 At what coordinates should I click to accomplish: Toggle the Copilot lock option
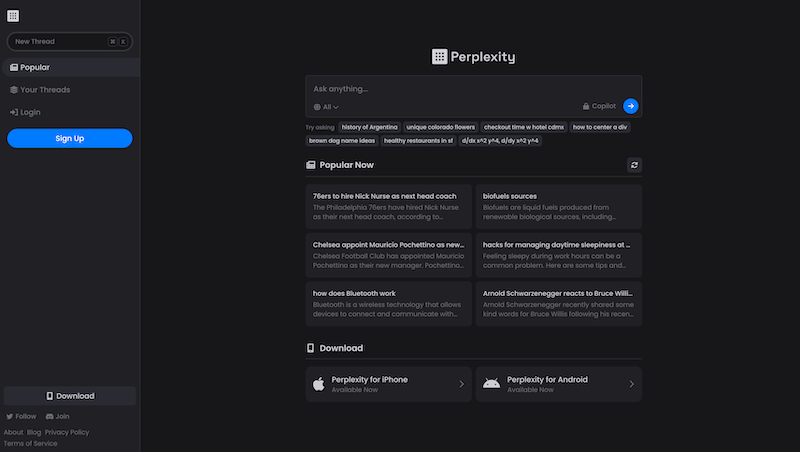pyautogui.click(x=598, y=106)
